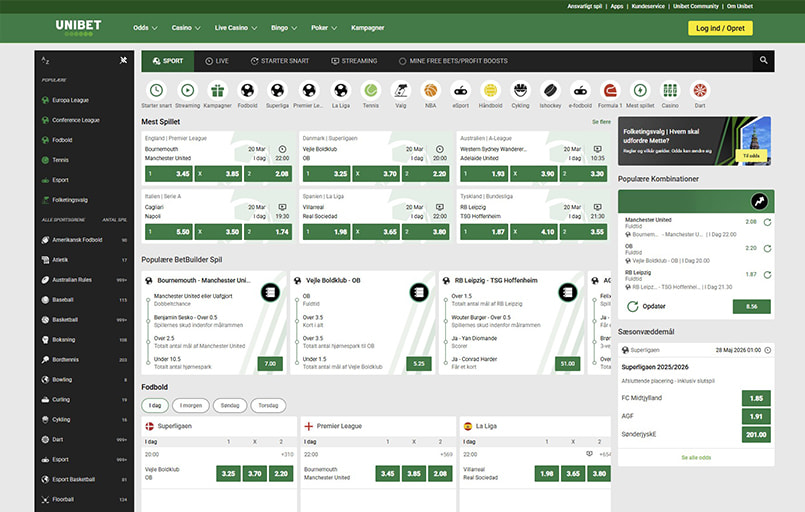This screenshot has height=512, width=805.
Task: Select the Tennis sport icon
Action: point(371,90)
